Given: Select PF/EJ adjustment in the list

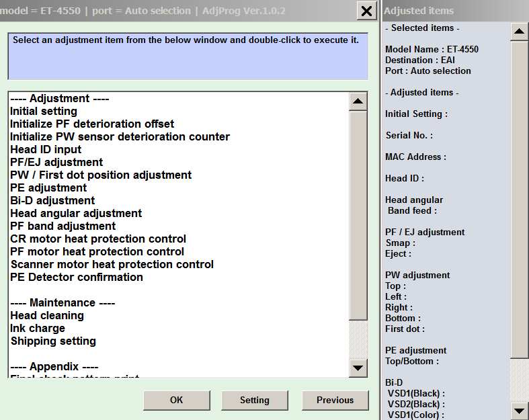Looking at the screenshot, I should coord(56,162).
